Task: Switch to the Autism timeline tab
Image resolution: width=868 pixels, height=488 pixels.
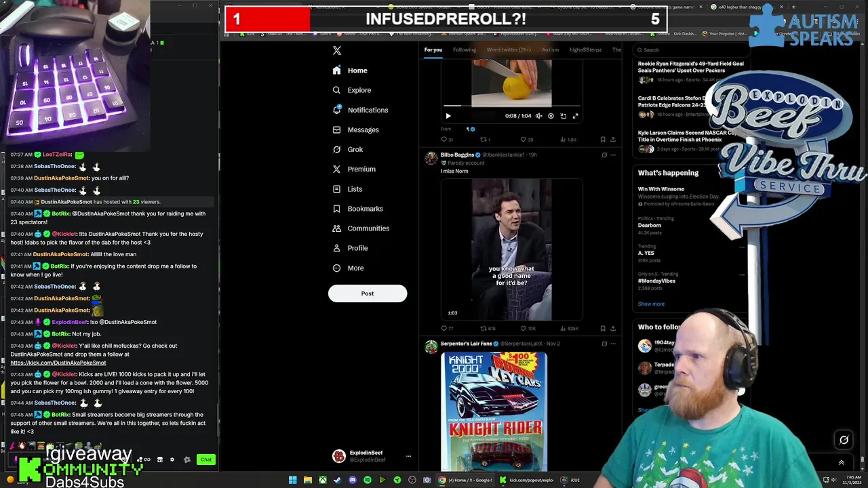Action: (x=550, y=49)
